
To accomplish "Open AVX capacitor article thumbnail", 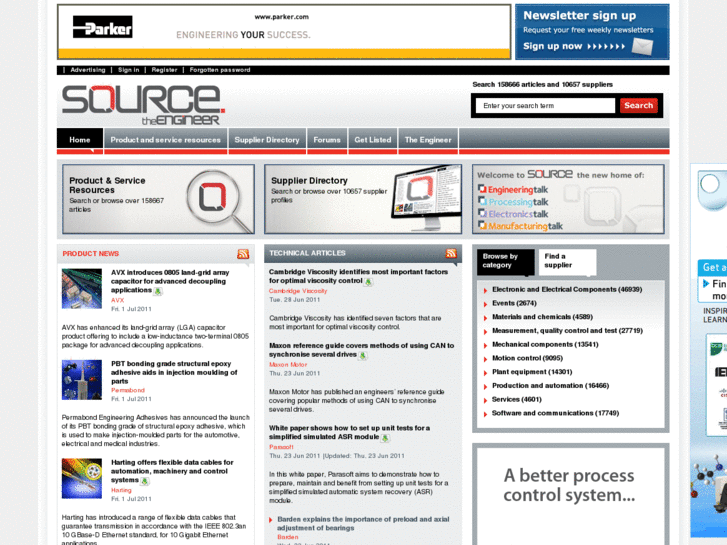I will (82, 289).
